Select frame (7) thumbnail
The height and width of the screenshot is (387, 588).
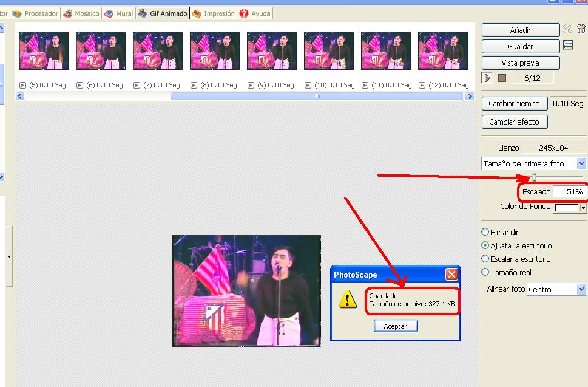coord(158,51)
